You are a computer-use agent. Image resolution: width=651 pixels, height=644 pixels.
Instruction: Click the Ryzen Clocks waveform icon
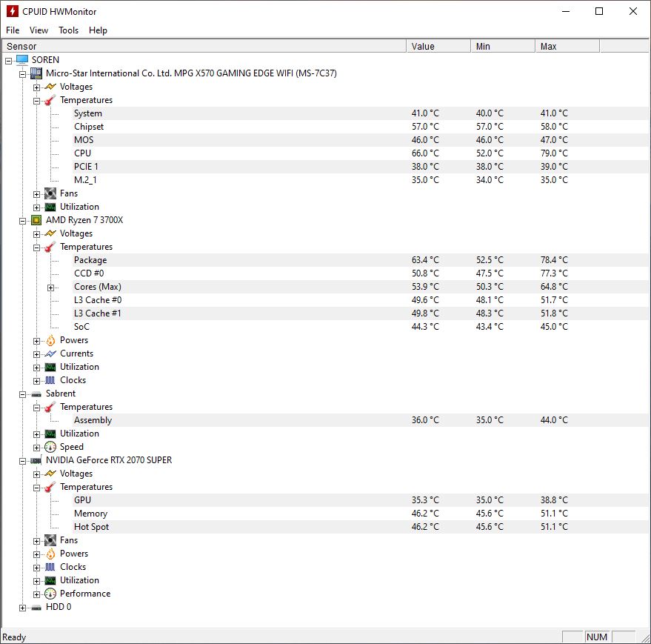(x=50, y=380)
